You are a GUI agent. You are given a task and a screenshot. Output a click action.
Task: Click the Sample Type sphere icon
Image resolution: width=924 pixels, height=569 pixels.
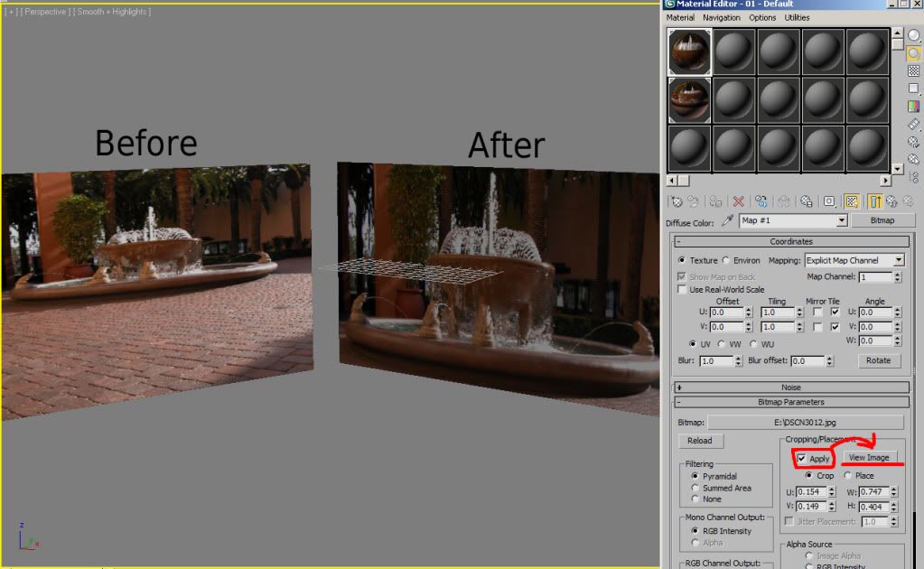tap(913, 36)
